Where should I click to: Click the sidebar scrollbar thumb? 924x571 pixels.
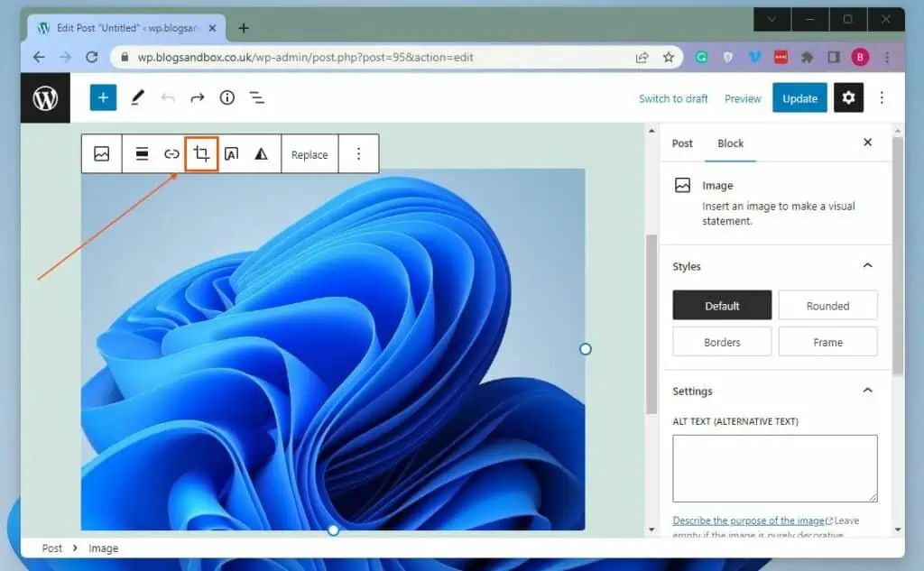[x=898, y=255]
